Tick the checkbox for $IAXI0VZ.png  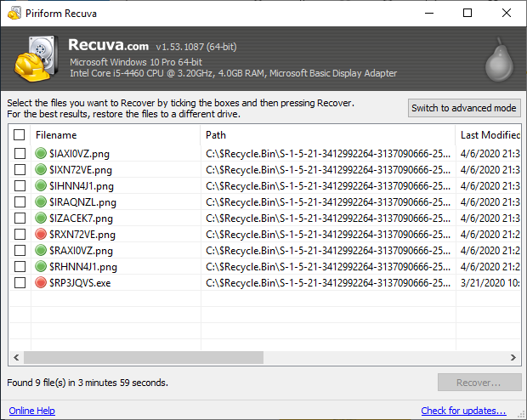coord(20,154)
